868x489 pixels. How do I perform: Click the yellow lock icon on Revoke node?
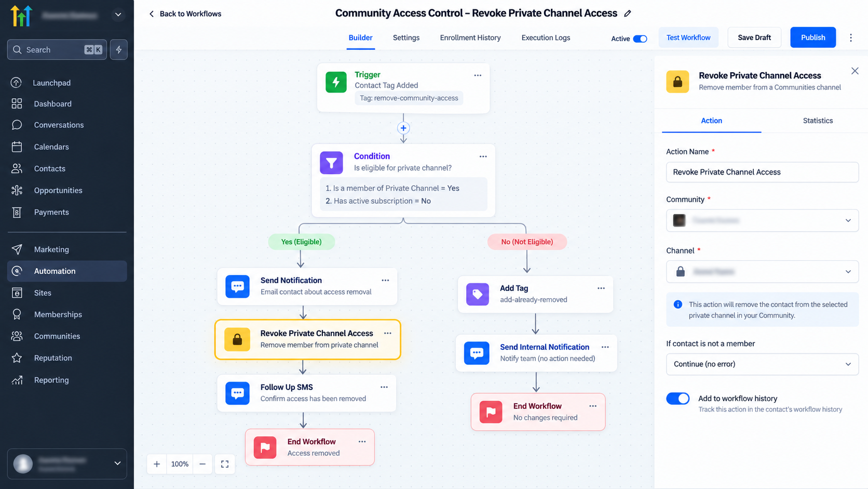tap(237, 339)
